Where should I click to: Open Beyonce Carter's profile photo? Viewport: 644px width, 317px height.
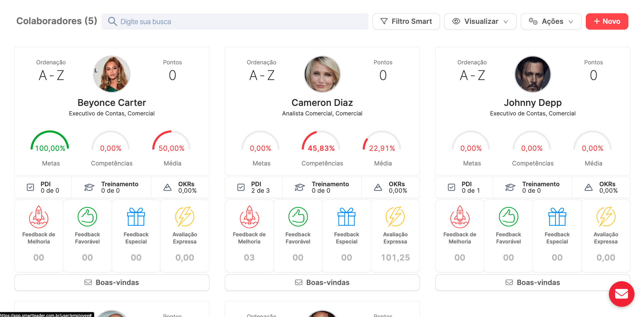[x=111, y=74]
